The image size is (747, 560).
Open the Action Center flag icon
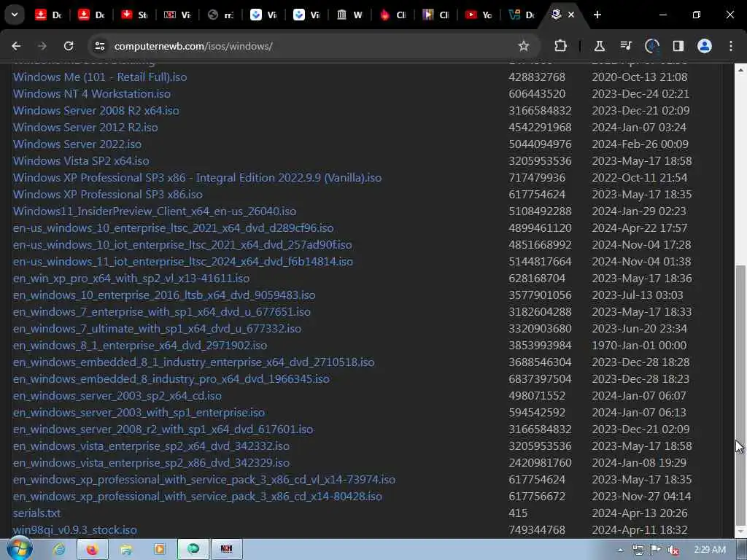point(656,550)
